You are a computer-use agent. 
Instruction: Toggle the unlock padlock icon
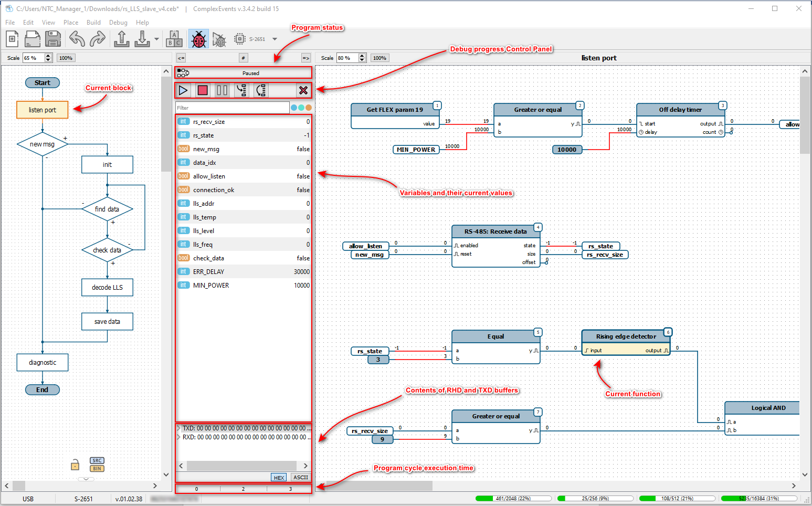pyautogui.click(x=75, y=465)
